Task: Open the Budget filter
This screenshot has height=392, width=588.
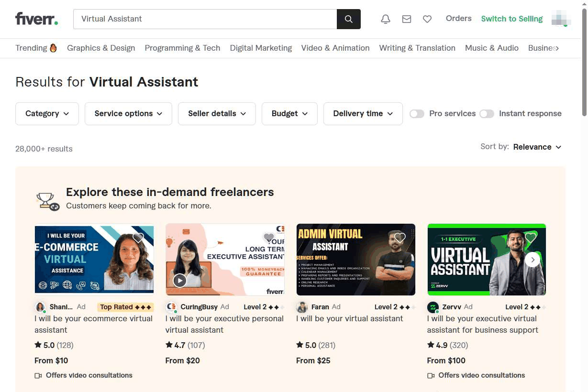Action: coord(289,114)
